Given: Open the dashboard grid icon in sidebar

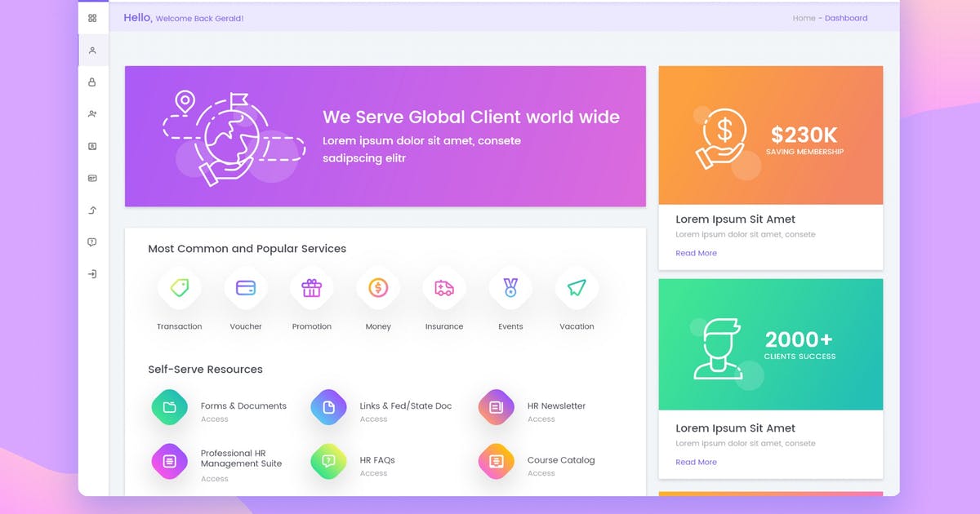Looking at the screenshot, I should [x=92, y=17].
